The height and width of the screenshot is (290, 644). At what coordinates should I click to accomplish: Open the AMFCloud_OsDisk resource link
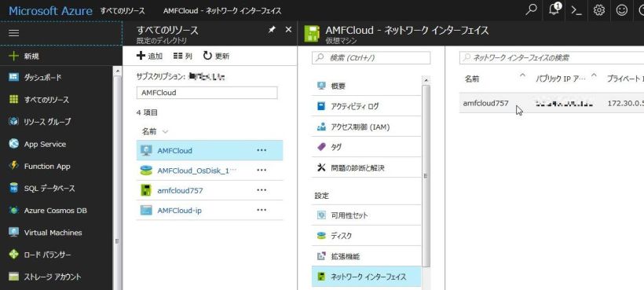[196, 171]
